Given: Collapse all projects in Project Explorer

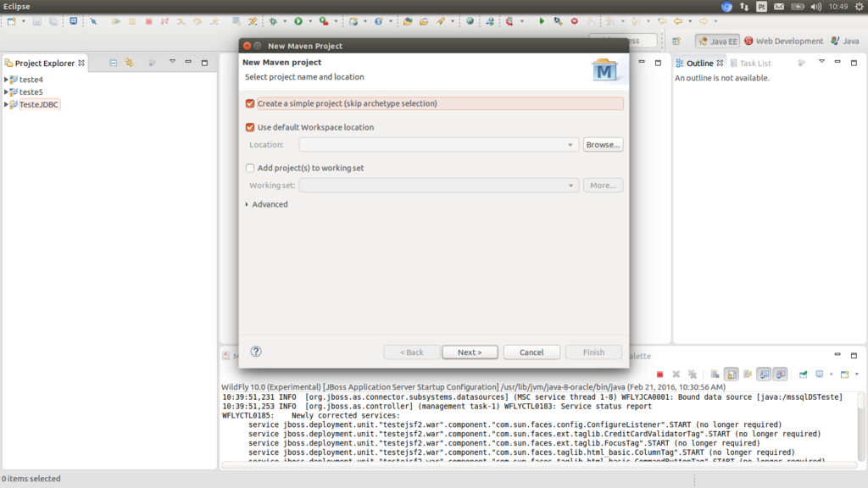Looking at the screenshot, I should 114,63.
